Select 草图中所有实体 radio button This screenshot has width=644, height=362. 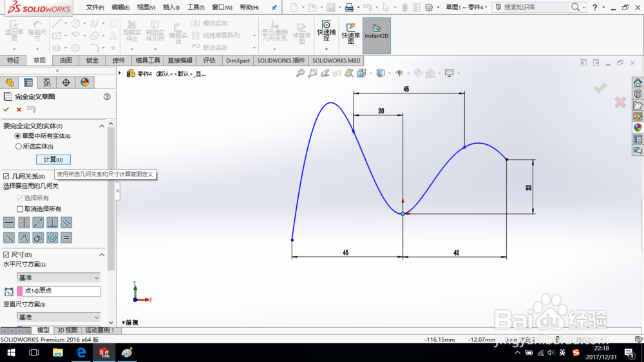[17, 136]
